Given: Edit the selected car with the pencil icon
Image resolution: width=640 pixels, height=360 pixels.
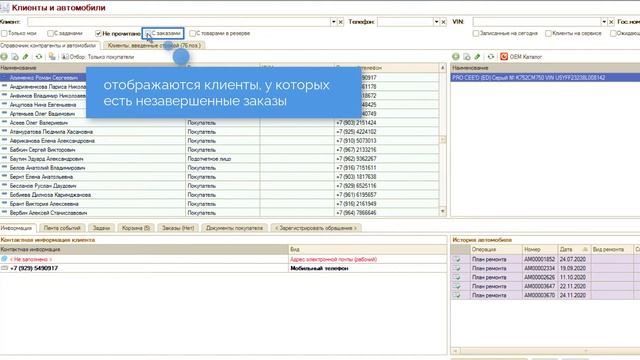Looking at the screenshot, I should [477, 57].
